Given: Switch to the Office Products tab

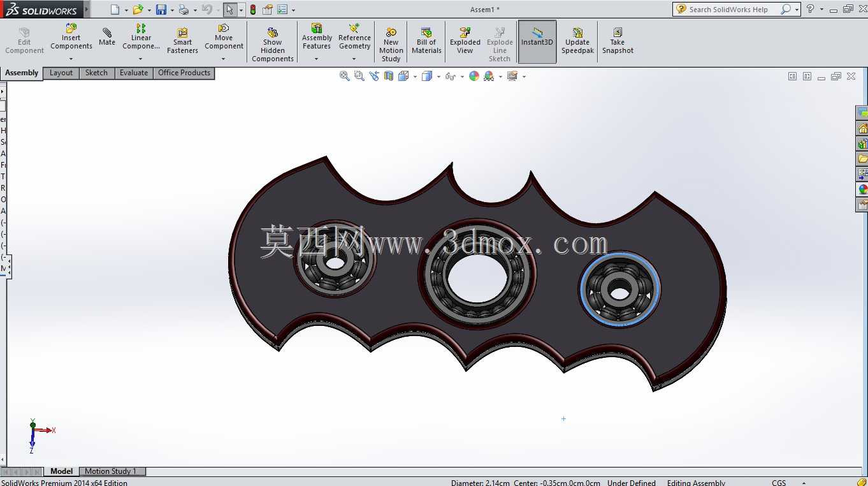Looking at the screenshot, I should click(x=184, y=73).
